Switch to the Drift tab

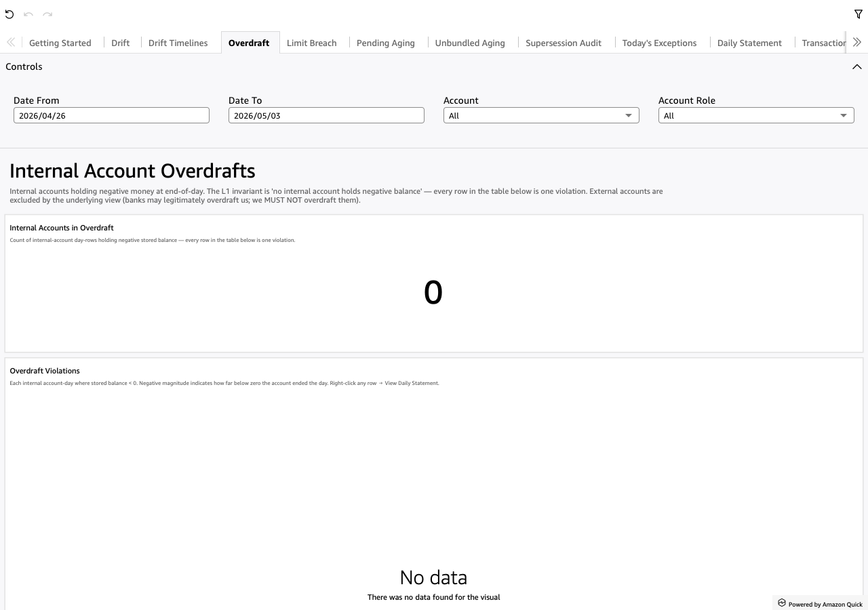[x=121, y=43]
